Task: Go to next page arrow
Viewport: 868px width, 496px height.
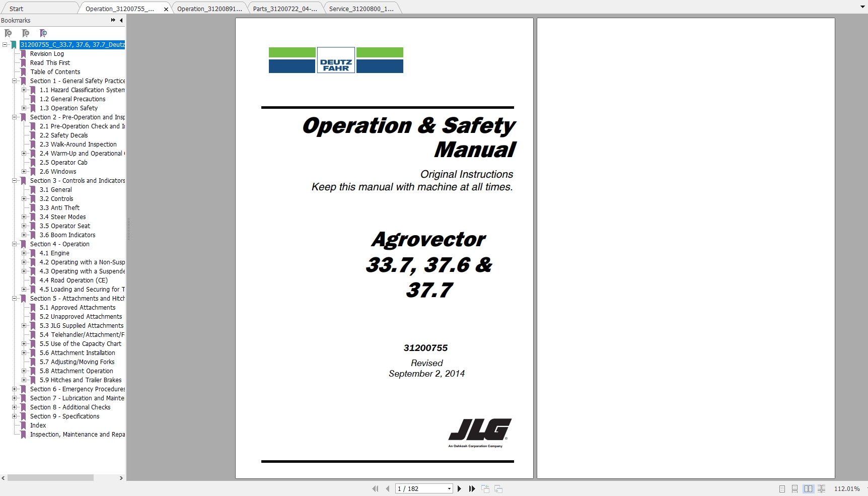Action: coord(459,488)
